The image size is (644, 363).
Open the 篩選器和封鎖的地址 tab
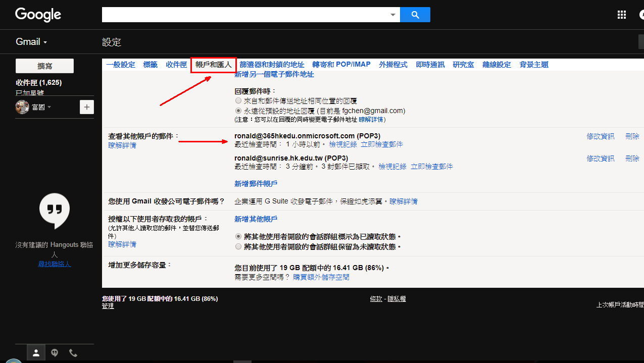[272, 65]
